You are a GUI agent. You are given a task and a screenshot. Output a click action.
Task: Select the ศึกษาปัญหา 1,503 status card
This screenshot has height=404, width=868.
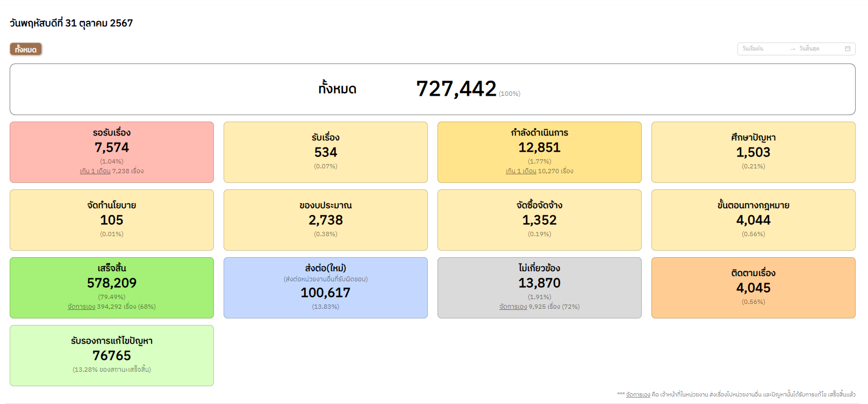click(x=753, y=152)
